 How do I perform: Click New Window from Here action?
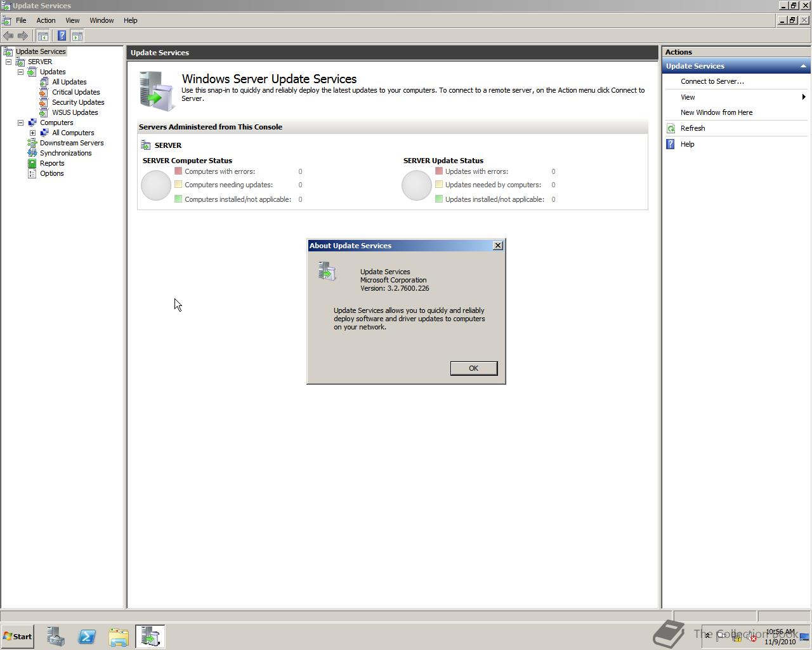(x=717, y=112)
